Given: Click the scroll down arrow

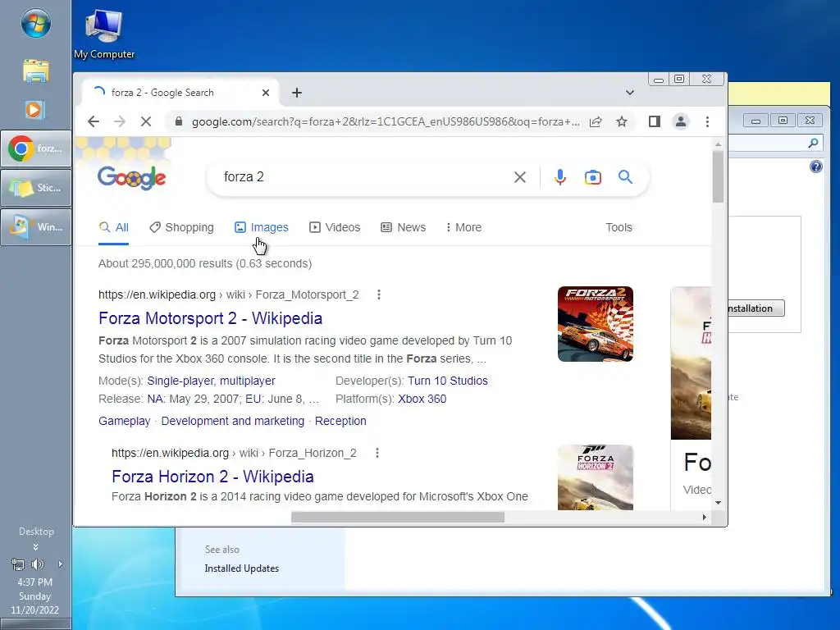Looking at the screenshot, I should point(718,503).
